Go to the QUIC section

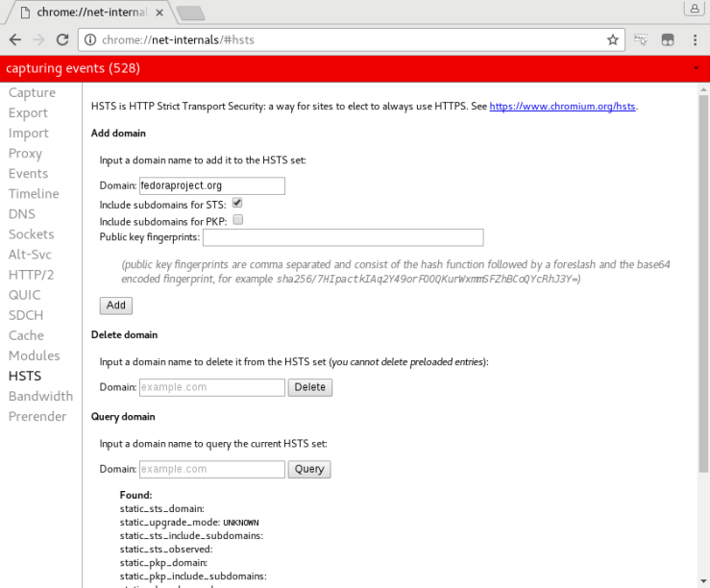click(x=24, y=295)
